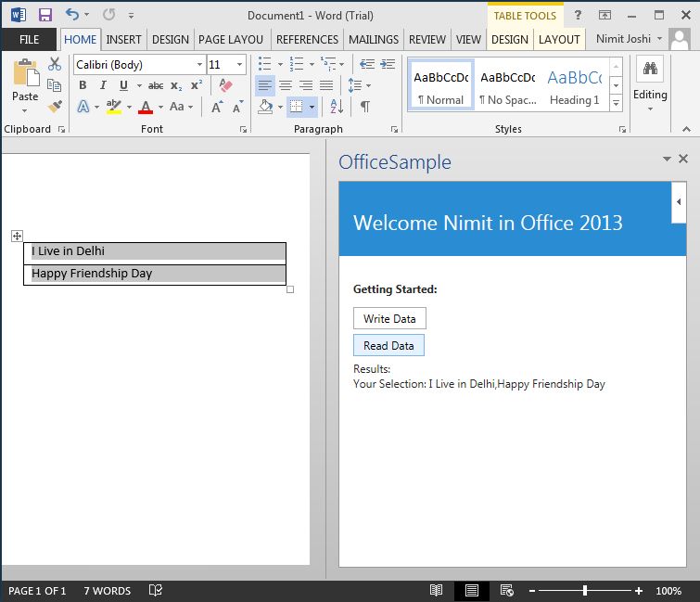The image size is (700, 602).
Task: Increase indent in the Paragraph group
Action: (388, 64)
